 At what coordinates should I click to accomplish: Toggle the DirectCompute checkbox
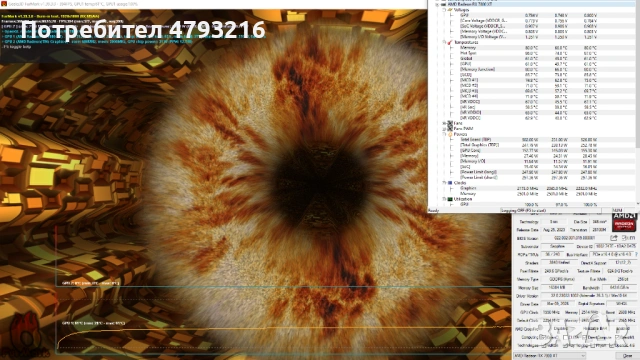point(584,338)
